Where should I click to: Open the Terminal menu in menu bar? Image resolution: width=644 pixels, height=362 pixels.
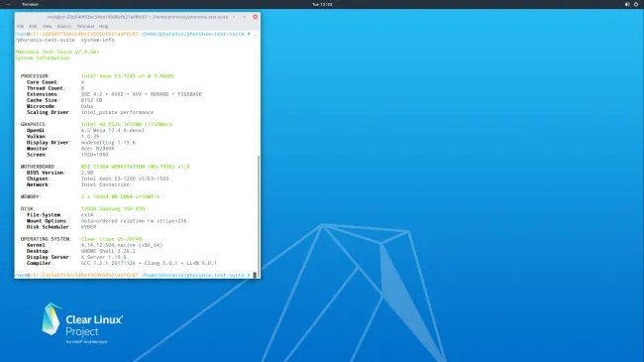point(85,27)
